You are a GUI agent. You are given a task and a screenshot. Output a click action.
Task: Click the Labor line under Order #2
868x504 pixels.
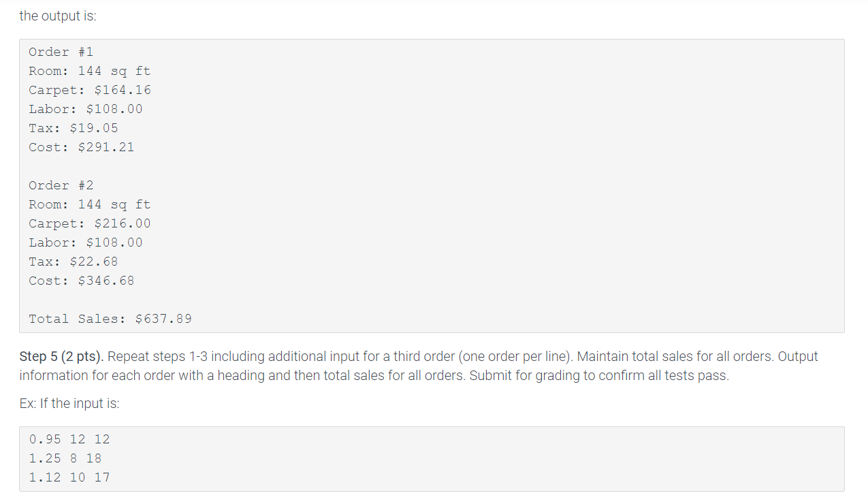coord(86,243)
